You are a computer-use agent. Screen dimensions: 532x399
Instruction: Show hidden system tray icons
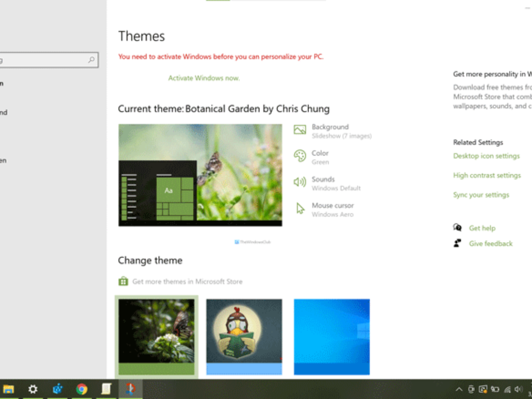pyautogui.click(x=459, y=390)
